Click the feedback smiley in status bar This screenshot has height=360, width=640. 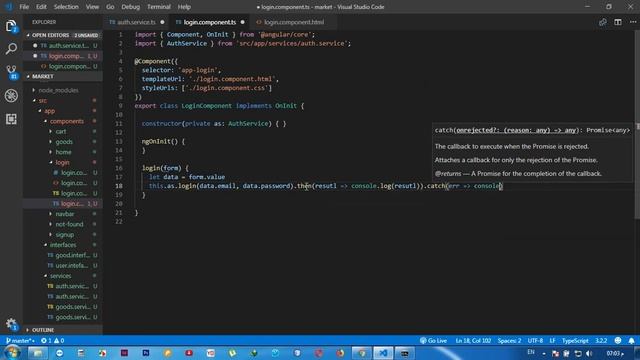(x=618, y=340)
